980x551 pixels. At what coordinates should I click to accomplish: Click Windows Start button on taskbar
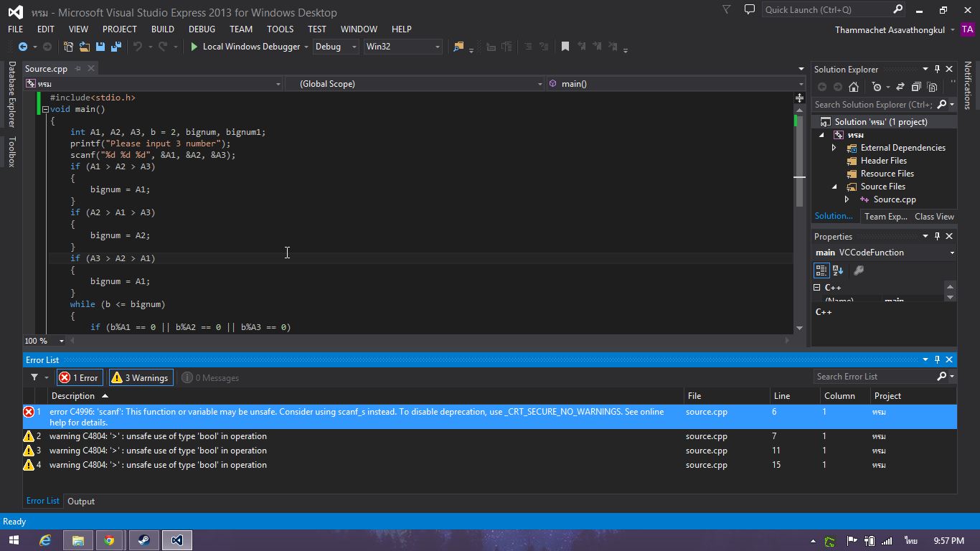pyautogui.click(x=14, y=540)
